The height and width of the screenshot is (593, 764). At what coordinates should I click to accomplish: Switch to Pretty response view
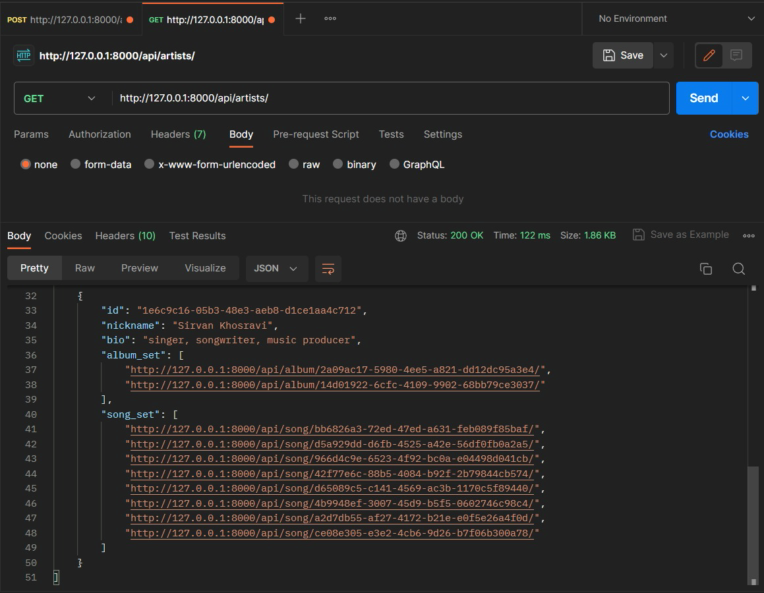point(35,268)
